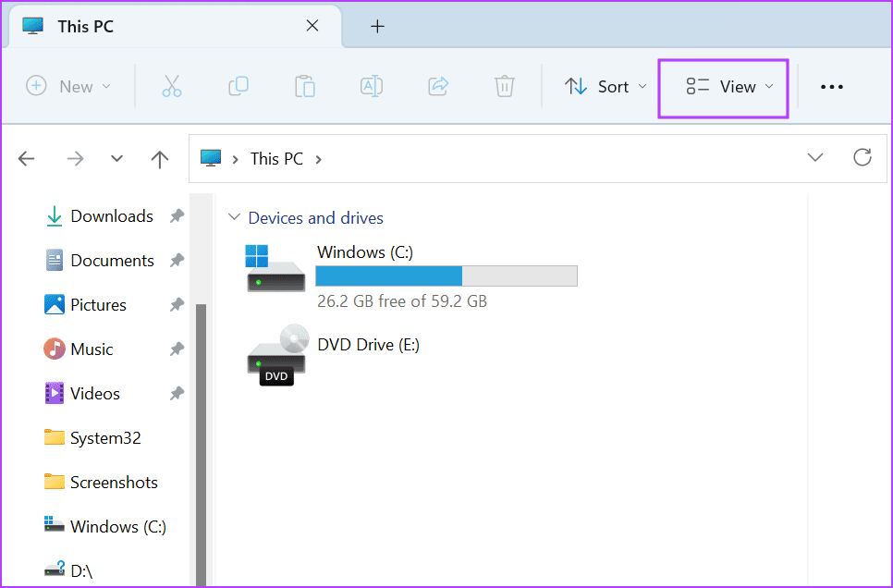Image resolution: width=893 pixels, height=588 pixels.
Task: Click the Devices and drives heading
Action: [315, 217]
